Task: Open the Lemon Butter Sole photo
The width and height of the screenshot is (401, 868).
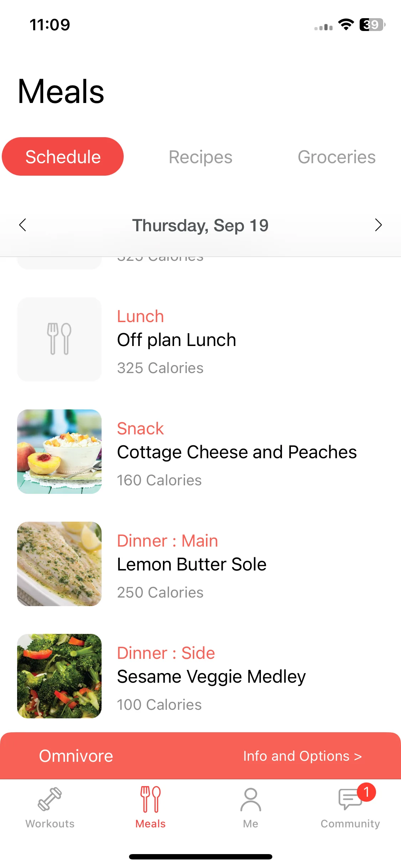Action: point(59,564)
